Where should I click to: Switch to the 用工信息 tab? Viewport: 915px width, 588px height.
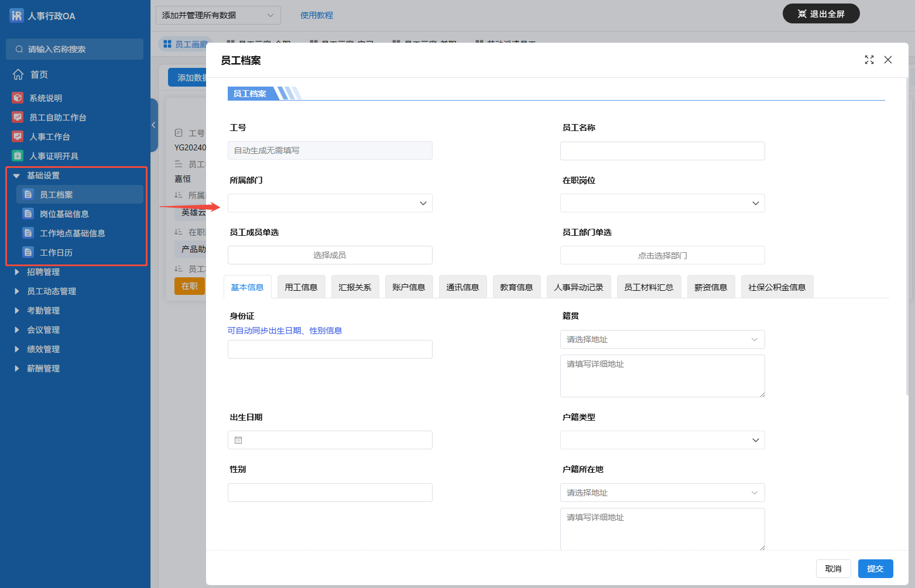(301, 287)
